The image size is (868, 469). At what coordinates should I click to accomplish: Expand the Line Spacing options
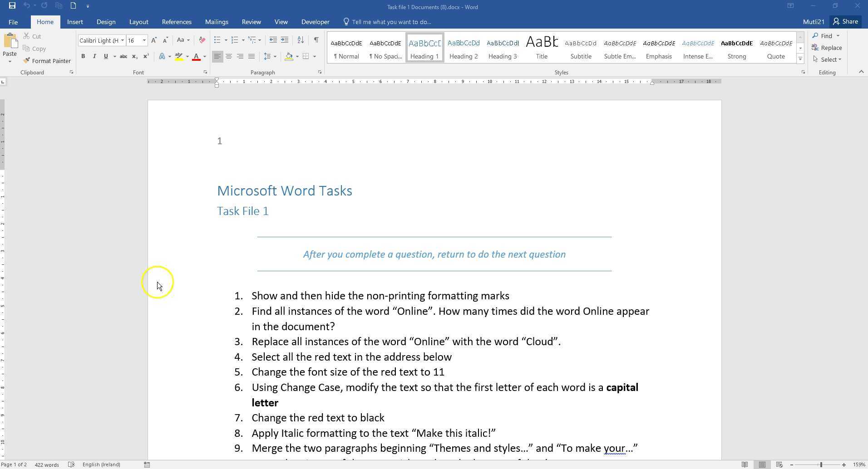[274, 56]
